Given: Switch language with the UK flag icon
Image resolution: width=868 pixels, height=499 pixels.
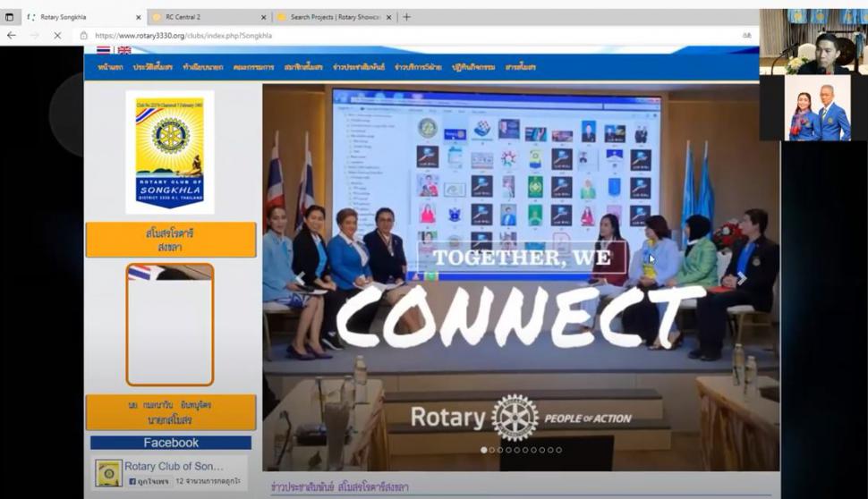Looking at the screenshot, I should click(124, 50).
